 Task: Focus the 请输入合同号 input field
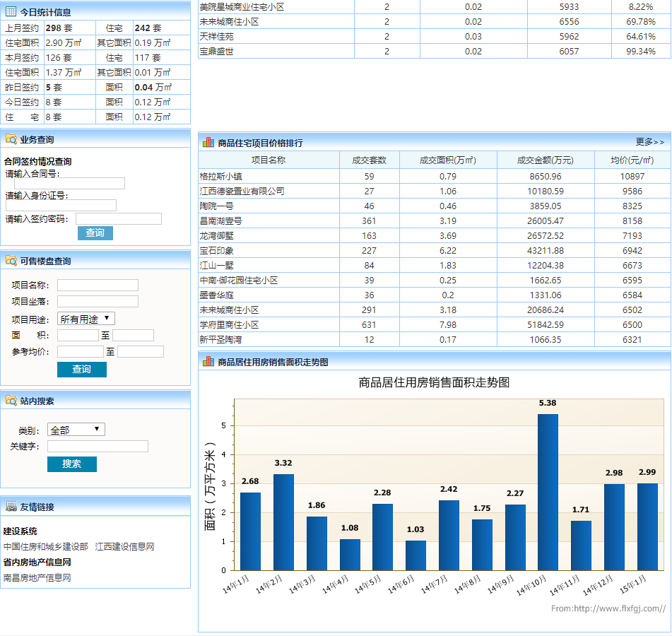[x=65, y=184]
